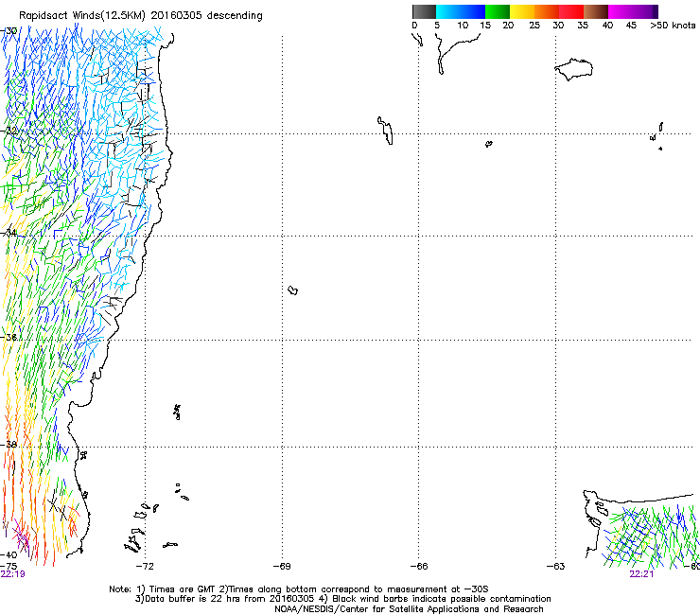Screen dimensions: 700x615
Task: Click the small island outline near longitude -69
Action: click(293, 290)
